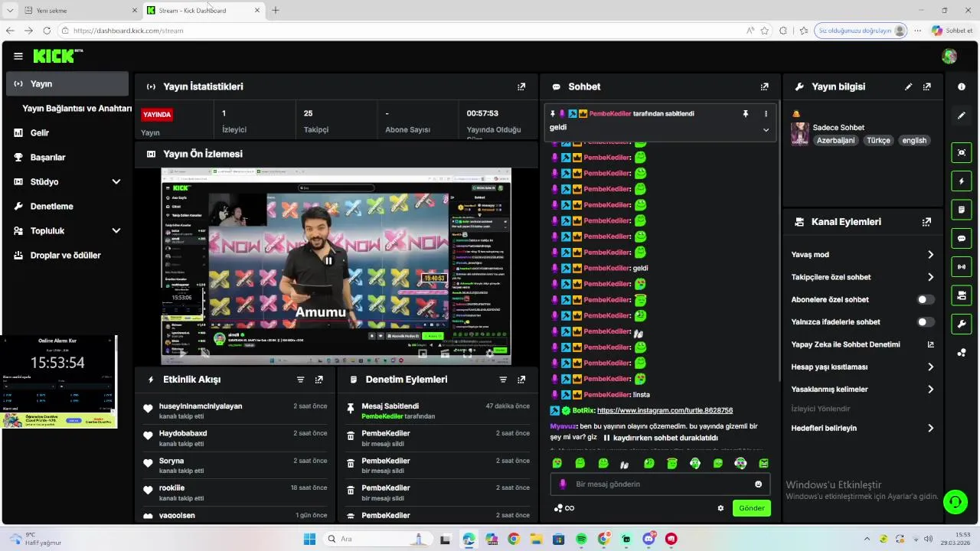Open the profile avatar menu
Viewport: 980px width, 551px height.
(949, 56)
